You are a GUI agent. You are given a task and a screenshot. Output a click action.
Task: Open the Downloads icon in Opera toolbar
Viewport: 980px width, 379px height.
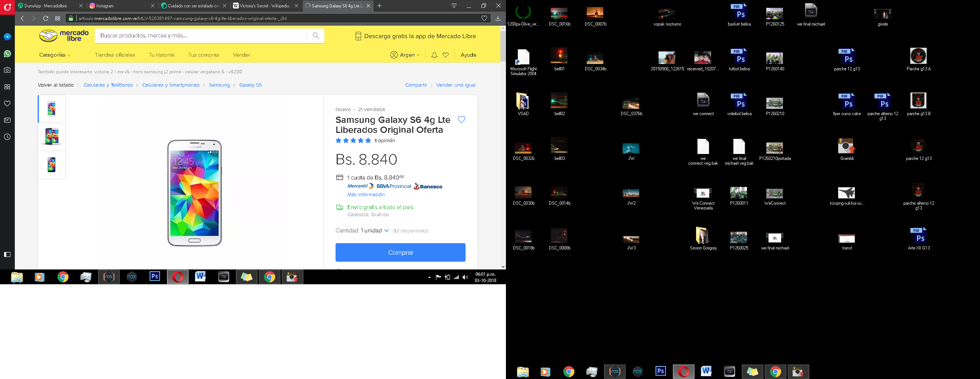click(499, 18)
